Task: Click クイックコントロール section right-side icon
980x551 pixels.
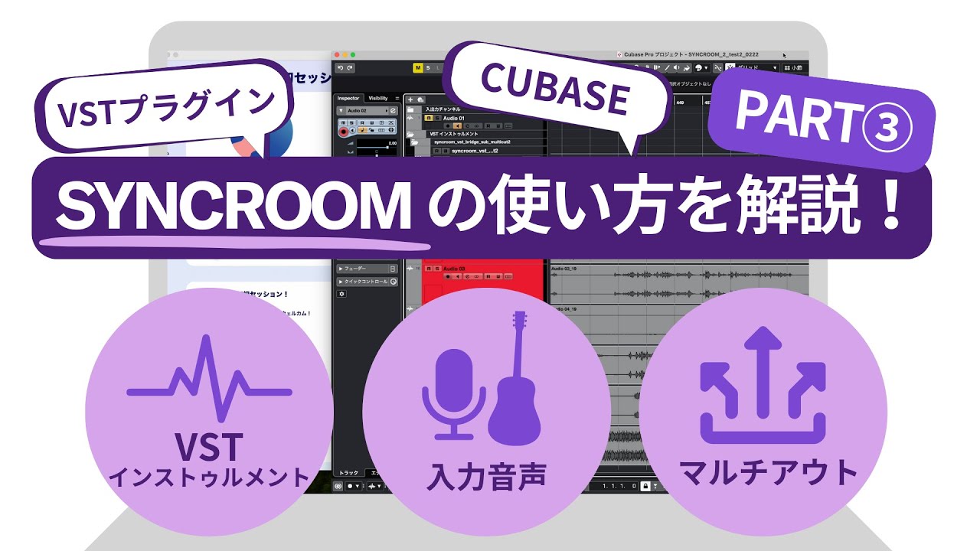Action: tap(394, 282)
